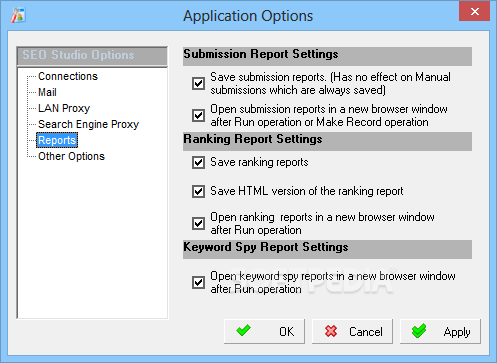Click the SEO Studio Options header
The image size is (497, 363).
[92, 56]
